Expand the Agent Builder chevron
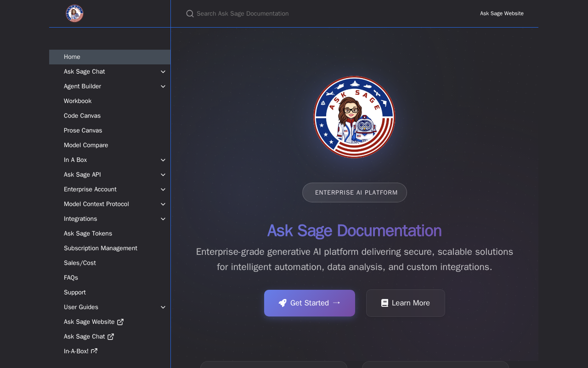The width and height of the screenshot is (588, 368). pos(163,86)
